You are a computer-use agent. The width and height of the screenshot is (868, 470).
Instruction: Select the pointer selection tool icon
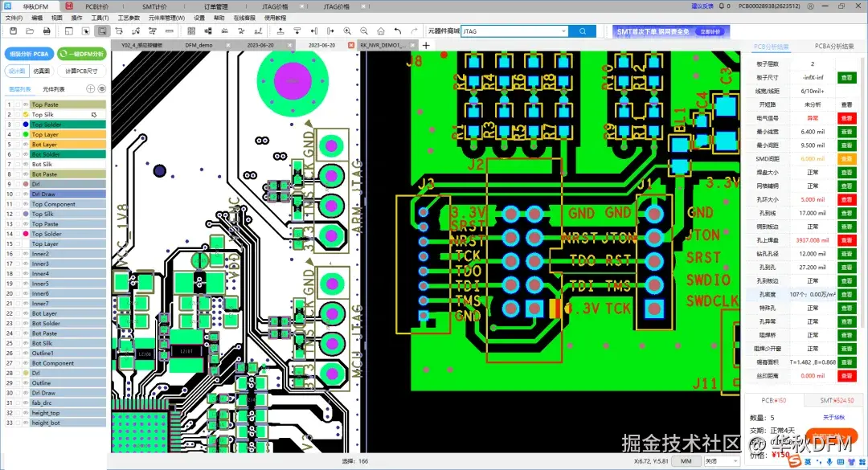[x=85, y=31]
